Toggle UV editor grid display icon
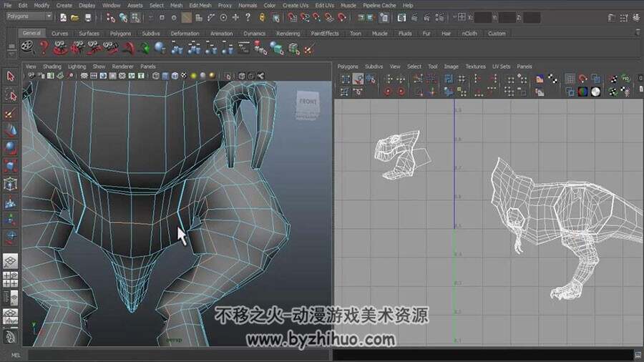 (570, 78)
